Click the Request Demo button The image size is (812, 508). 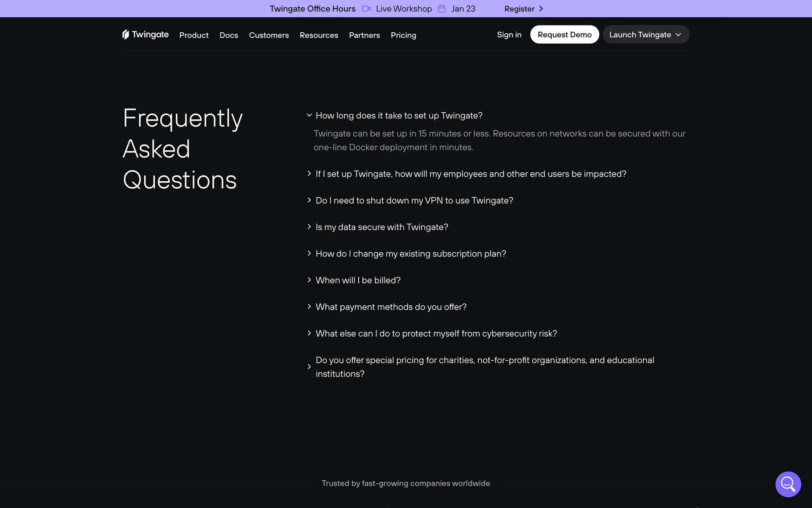tap(565, 35)
